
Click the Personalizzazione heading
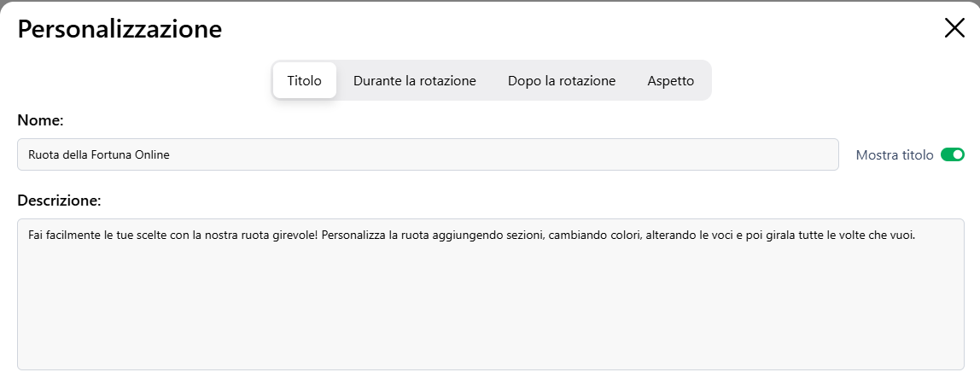click(x=120, y=29)
